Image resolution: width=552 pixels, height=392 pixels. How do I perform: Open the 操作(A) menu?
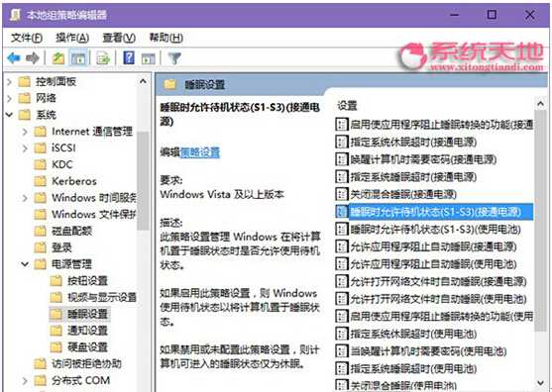(72, 38)
